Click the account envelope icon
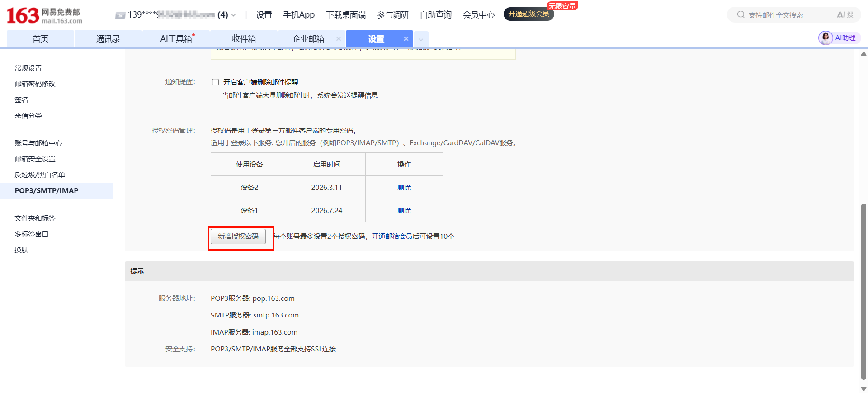The height and width of the screenshot is (393, 868). (x=120, y=15)
